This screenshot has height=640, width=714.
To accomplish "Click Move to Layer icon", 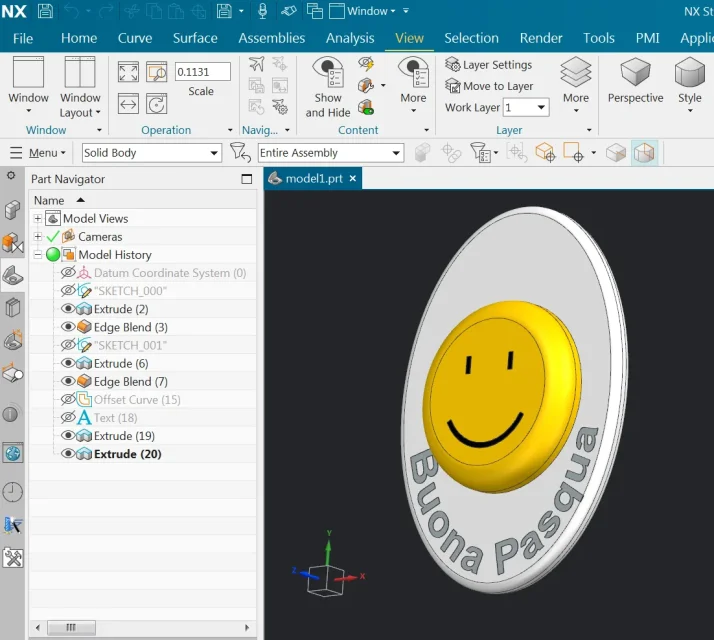I will pos(453,86).
